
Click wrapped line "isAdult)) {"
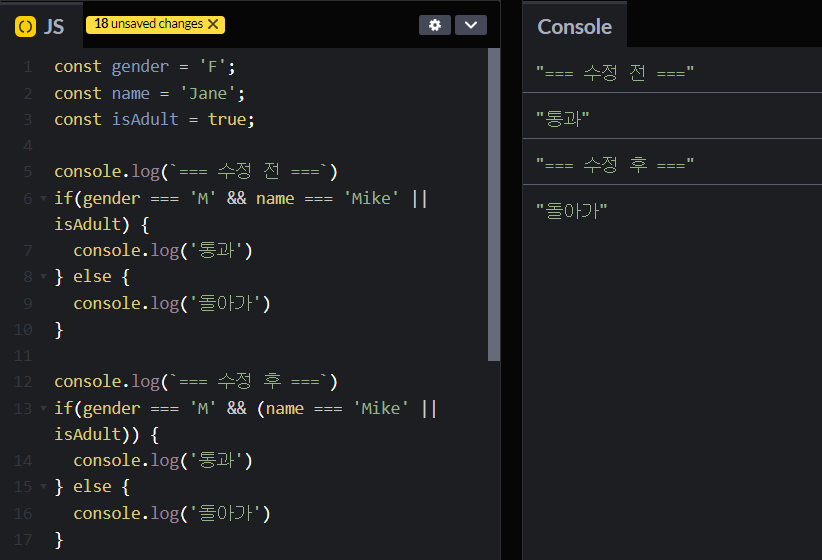coord(106,435)
